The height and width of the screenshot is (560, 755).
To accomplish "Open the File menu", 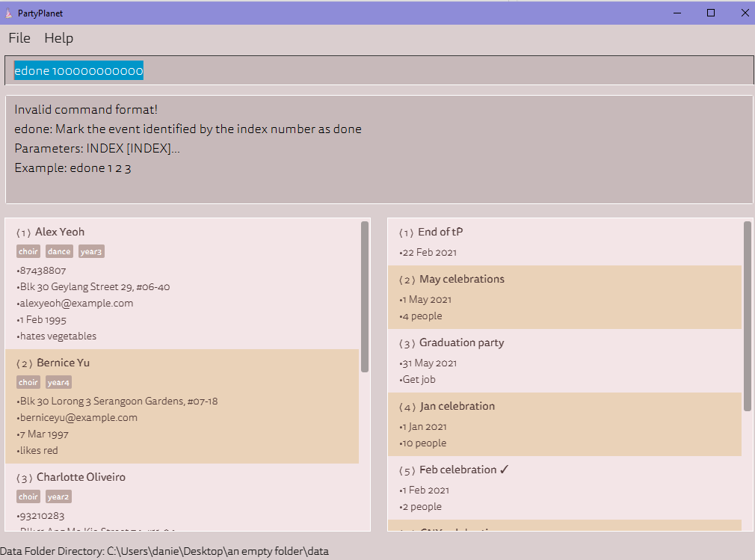I will coord(19,38).
